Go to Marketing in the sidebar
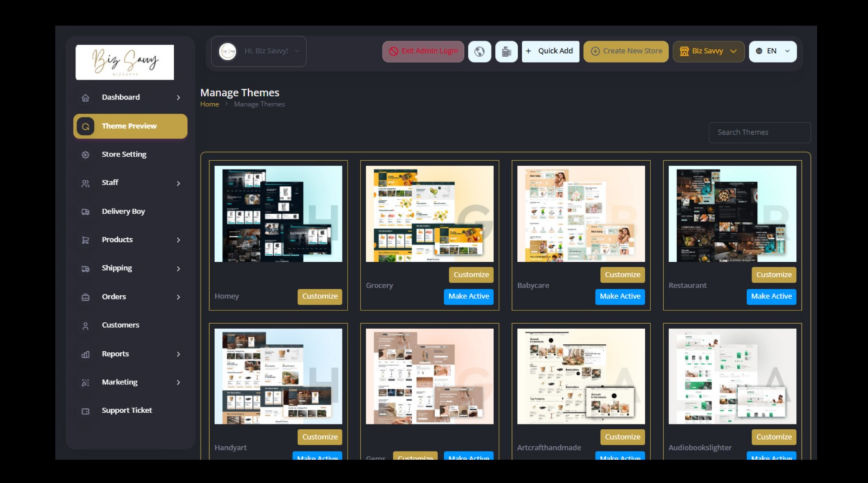 coord(119,382)
